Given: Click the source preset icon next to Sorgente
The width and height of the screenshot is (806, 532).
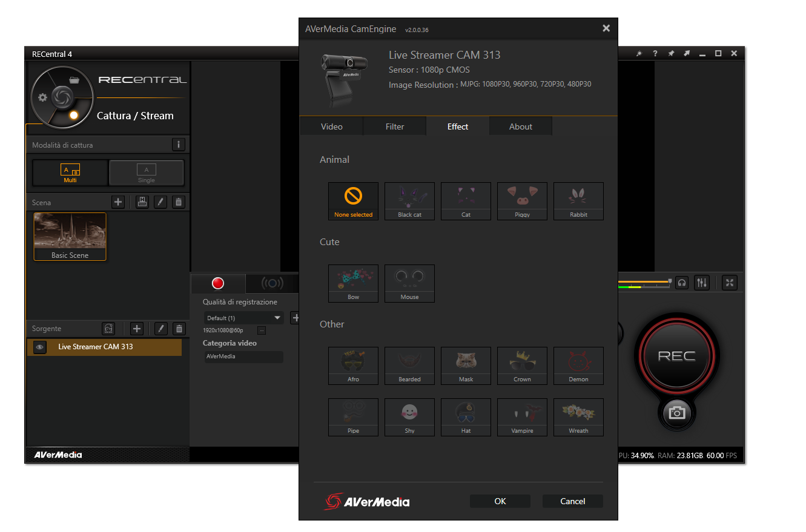Looking at the screenshot, I should [x=108, y=329].
